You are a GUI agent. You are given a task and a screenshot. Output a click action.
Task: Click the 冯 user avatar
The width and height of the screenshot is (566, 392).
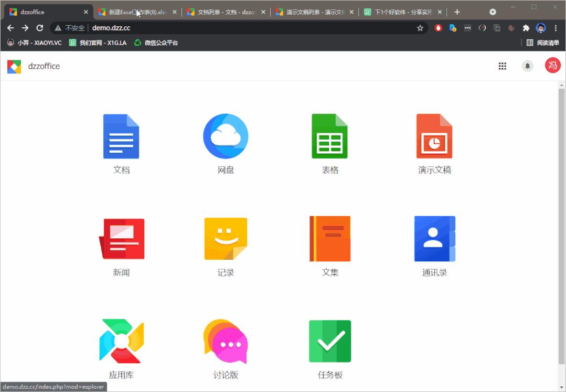(x=552, y=66)
